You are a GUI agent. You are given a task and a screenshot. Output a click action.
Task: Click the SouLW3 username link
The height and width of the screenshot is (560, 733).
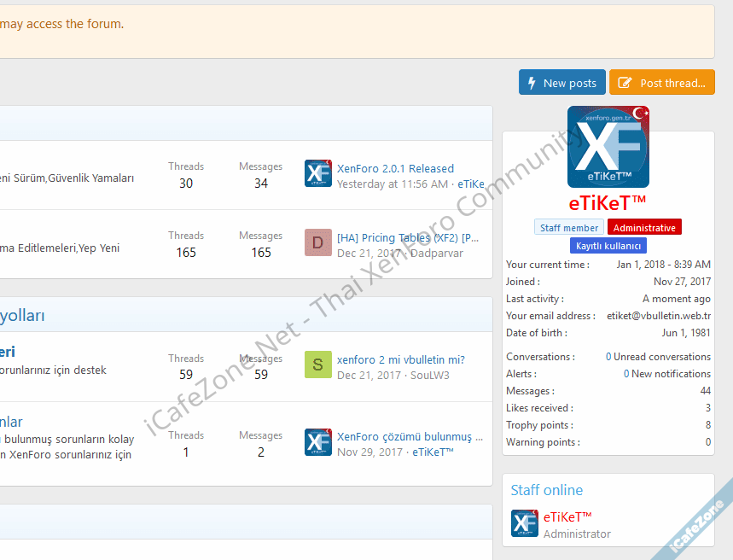tap(429, 375)
